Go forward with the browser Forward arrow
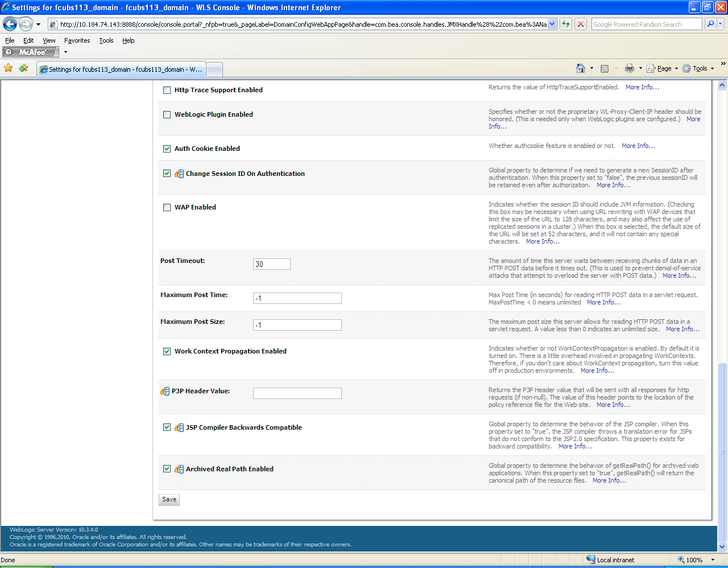The width and height of the screenshot is (728, 568). click(26, 24)
